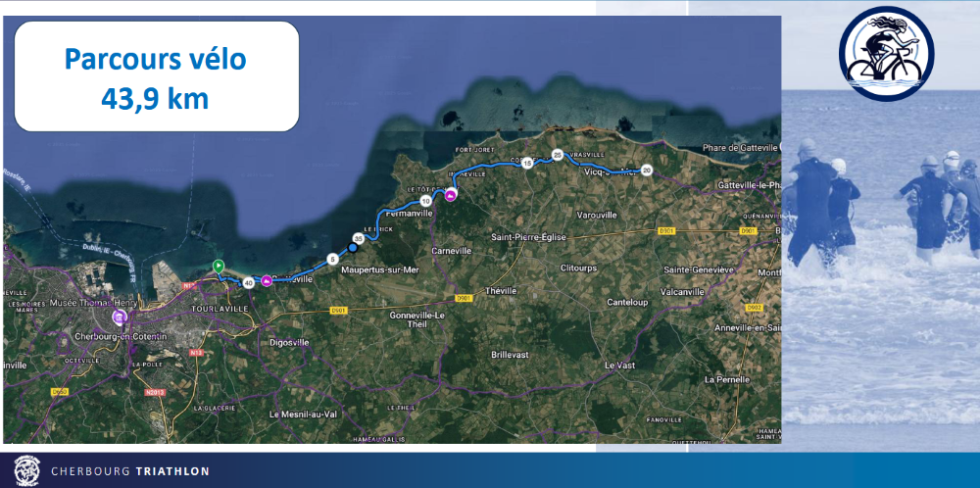This screenshot has width=980, height=488.
Task: Click the 'LA GLACERIE' map label
Action: click(x=215, y=408)
